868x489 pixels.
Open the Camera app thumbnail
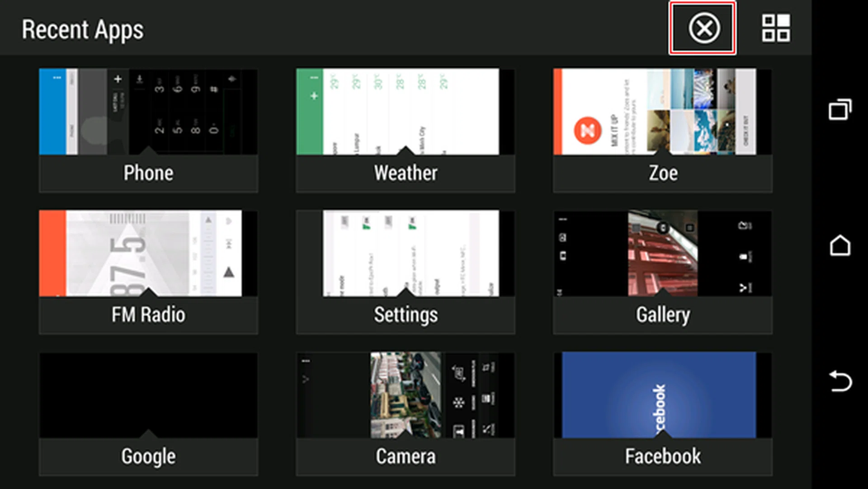[405, 395]
